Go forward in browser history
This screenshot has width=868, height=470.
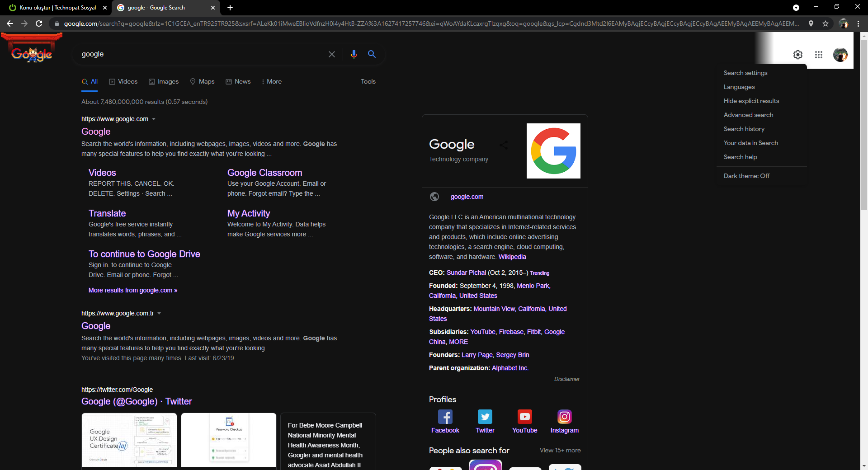pos(24,23)
